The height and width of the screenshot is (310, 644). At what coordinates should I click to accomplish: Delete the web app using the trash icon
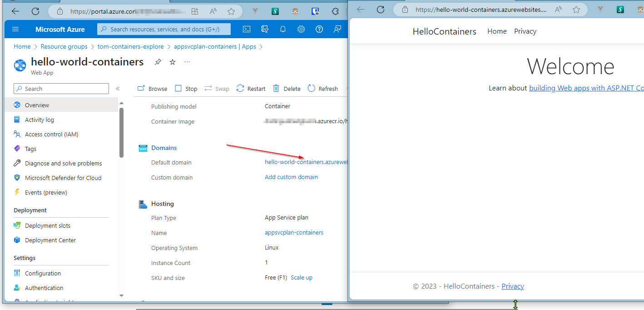pos(287,88)
